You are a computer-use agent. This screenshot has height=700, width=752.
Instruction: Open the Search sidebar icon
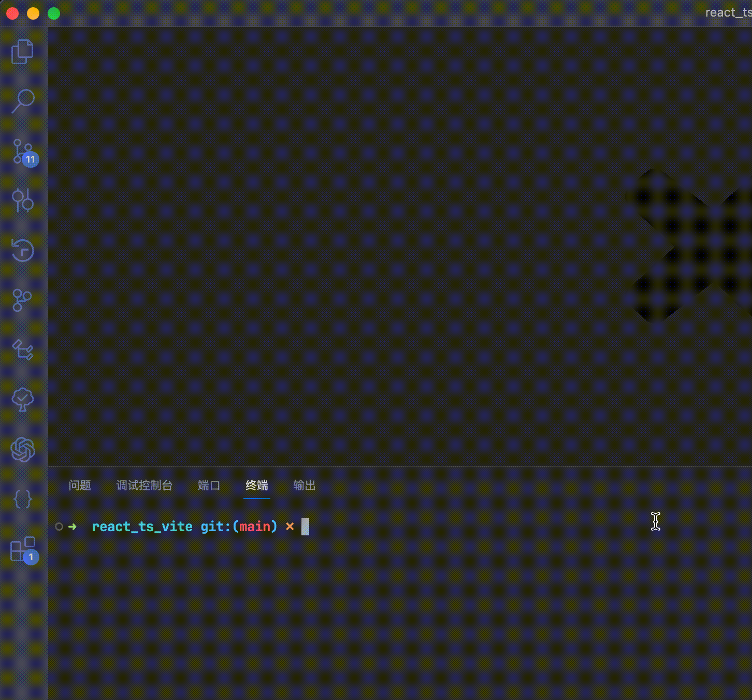tap(22, 101)
